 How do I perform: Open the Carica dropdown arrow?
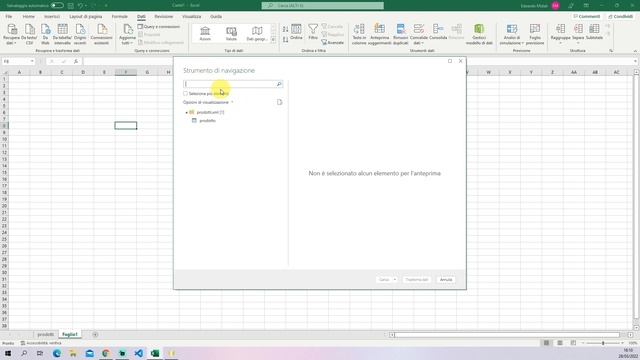395,280
